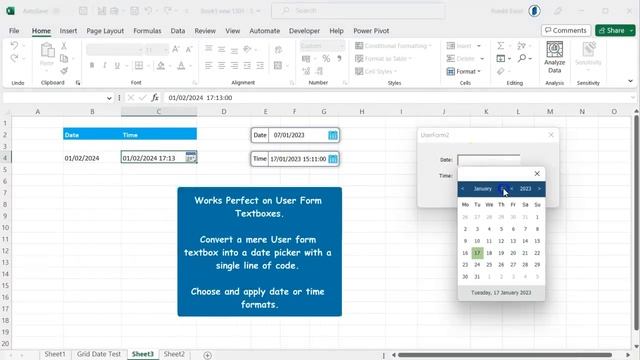Apply Percent Style format
The height and width of the screenshot is (360, 640).
[326, 59]
